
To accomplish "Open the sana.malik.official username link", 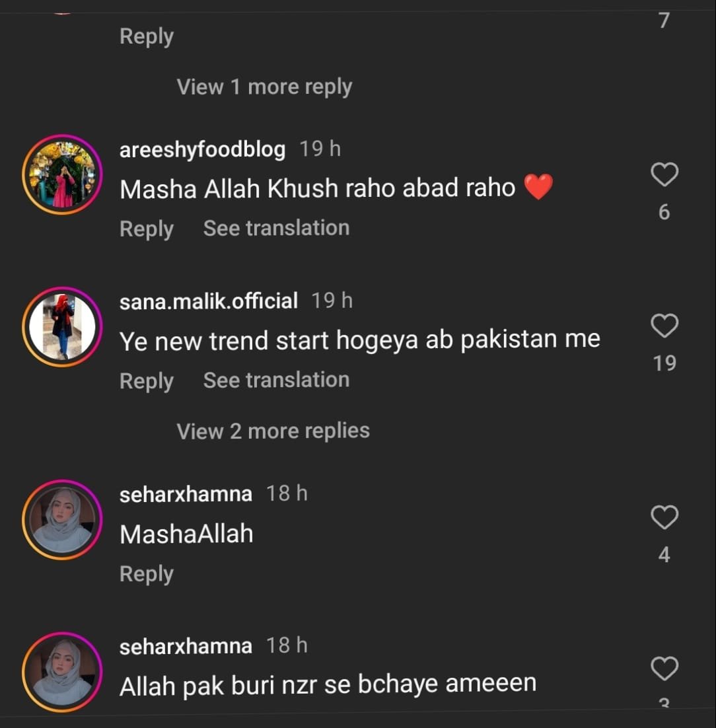I will [x=208, y=301].
